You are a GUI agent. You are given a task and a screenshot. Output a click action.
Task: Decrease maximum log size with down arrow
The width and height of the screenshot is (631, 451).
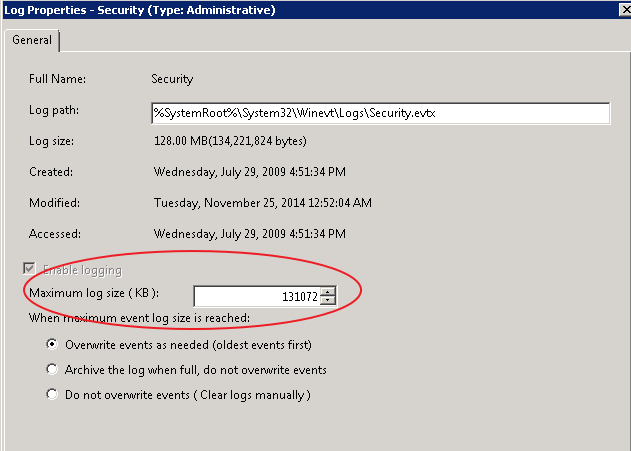click(x=328, y=300)
